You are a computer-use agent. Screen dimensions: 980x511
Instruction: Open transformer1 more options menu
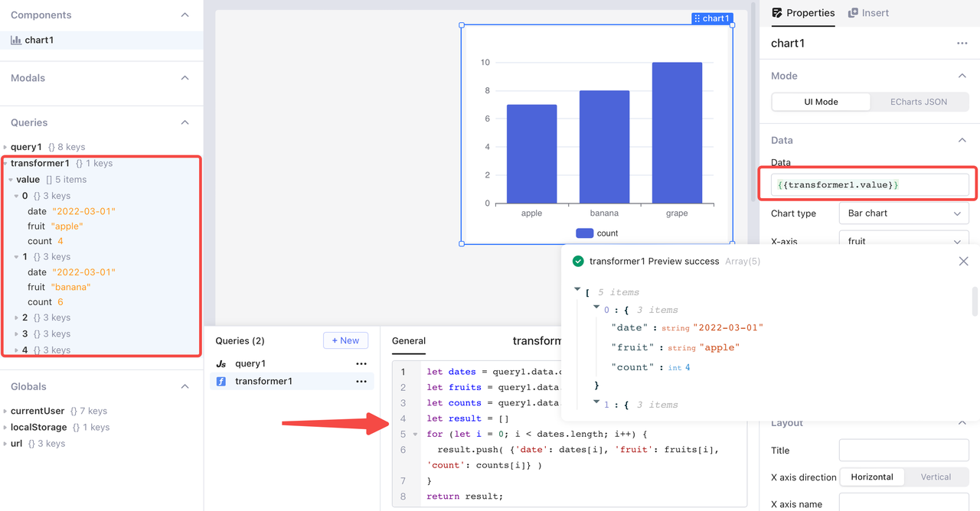(361, 381)
